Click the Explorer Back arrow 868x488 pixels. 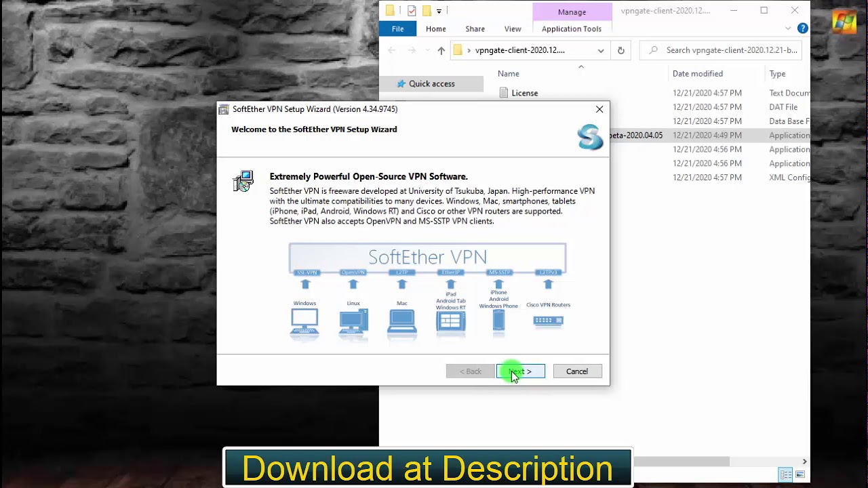[392, 50]
